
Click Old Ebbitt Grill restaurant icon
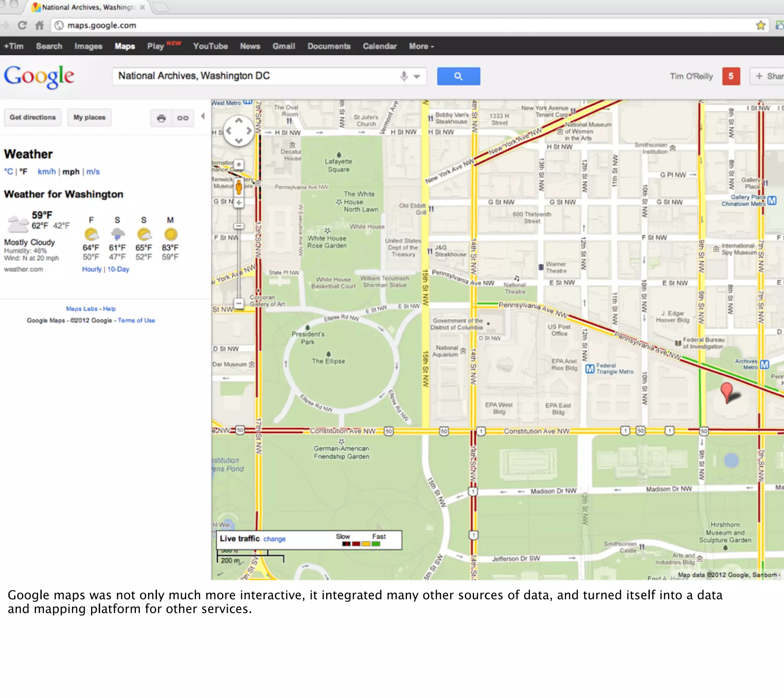431,209
